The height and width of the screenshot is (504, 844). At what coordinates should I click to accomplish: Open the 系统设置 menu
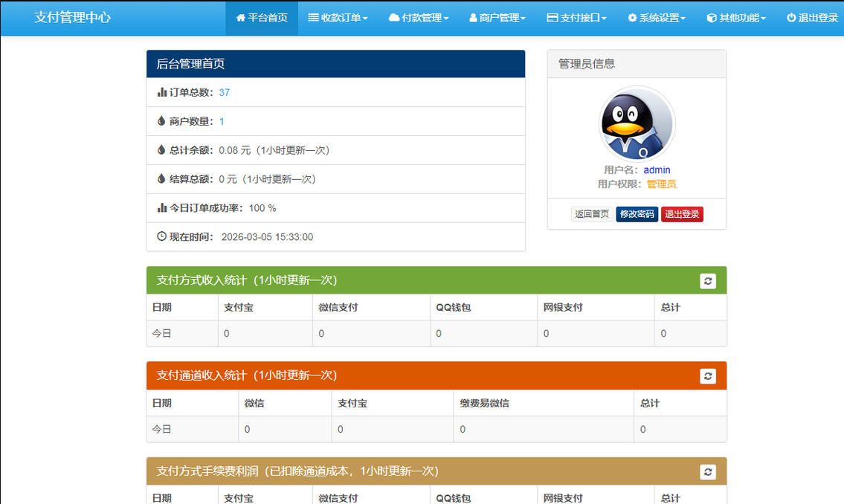click(657, 18)
